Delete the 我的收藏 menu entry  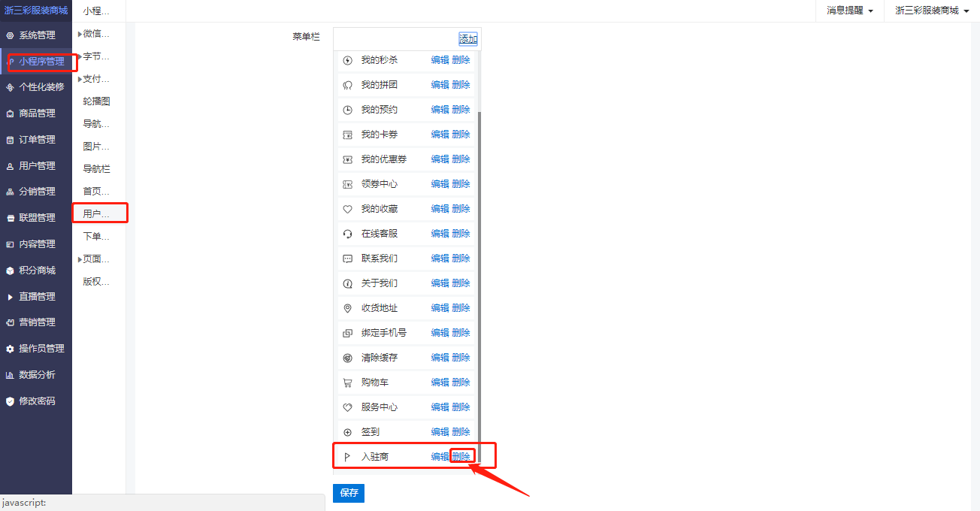pos(461,209)
